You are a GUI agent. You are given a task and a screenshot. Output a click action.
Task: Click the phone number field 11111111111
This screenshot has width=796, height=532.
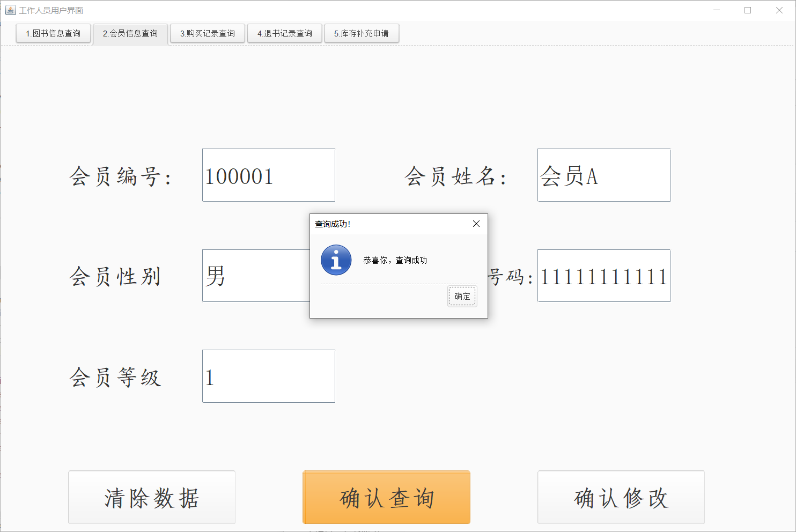(604, 276)
